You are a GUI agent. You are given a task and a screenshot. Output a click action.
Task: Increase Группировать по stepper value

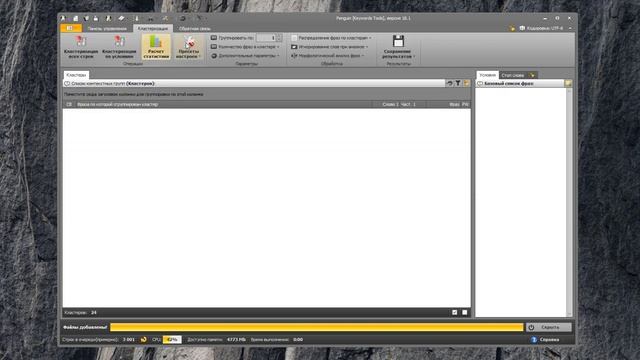(x=279, y=36)
